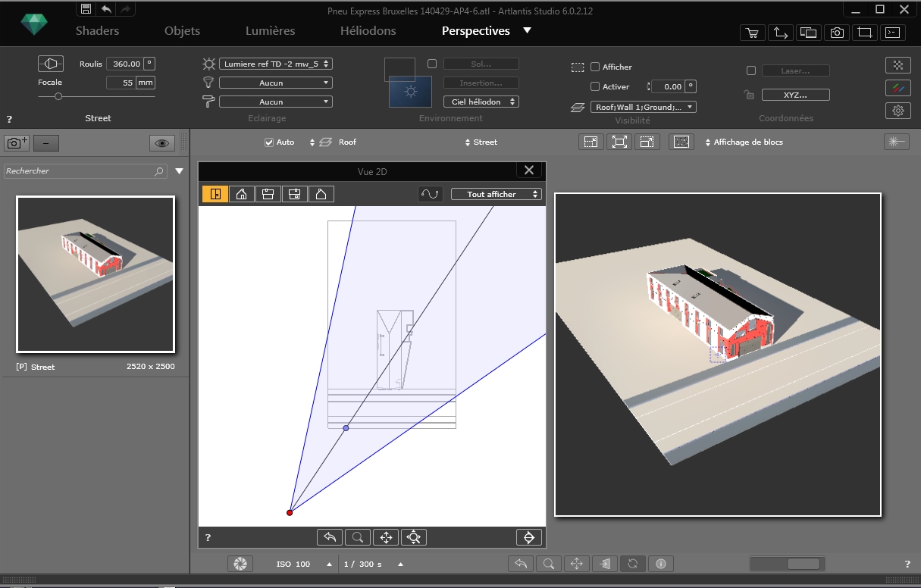Toggle the Auto checkbox

[x=268, y=142]
